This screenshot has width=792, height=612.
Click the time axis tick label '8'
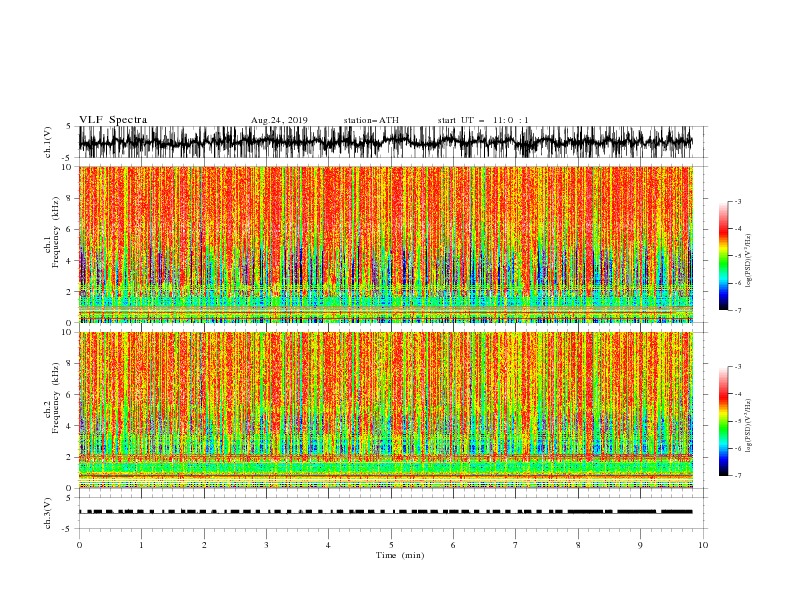pos(578,545)
